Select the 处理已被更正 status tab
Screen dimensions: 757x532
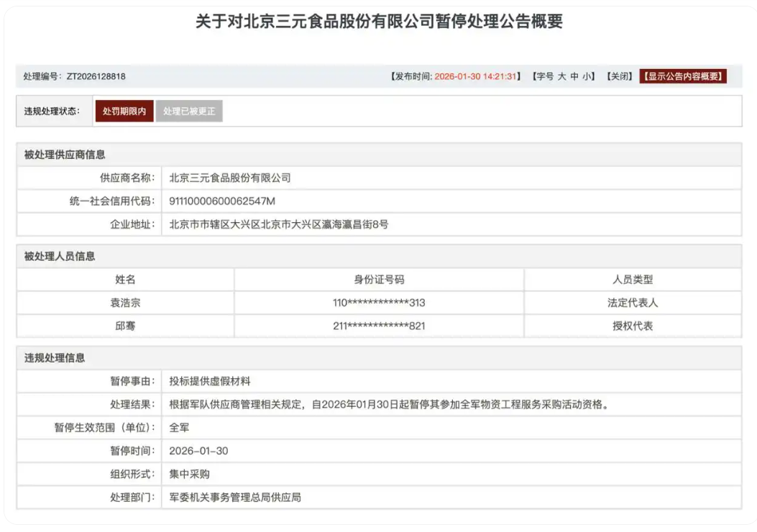click(x=189, y=111)
